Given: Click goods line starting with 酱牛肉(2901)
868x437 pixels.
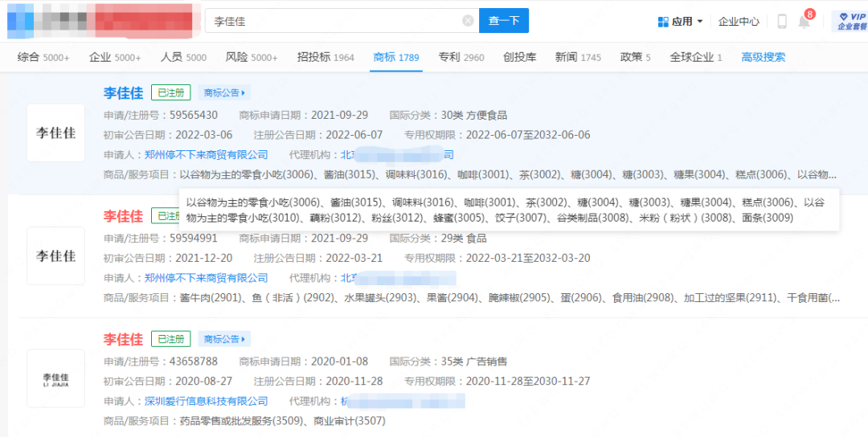Looking at the screenshot, I should pyautogui.click(x=472, y=297).
